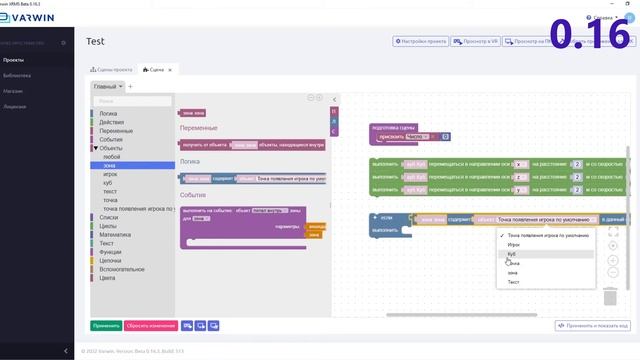The height and width of the screenshot is (360, 640).
Task: Select the Переменные category
Action: click(116, 131)
